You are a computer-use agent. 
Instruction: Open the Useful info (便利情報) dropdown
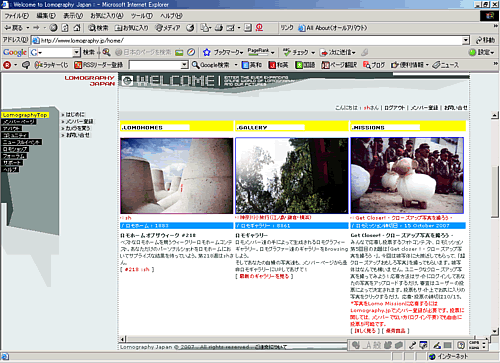427,65
